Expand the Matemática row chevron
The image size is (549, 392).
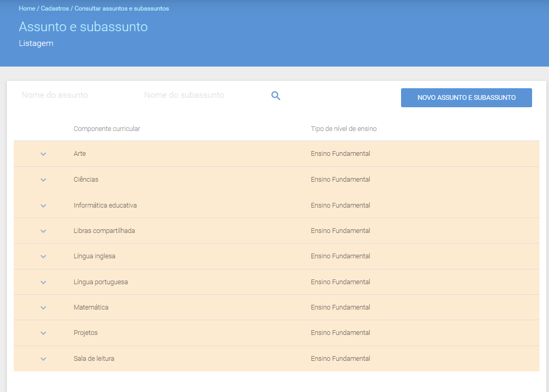pyautogui.click(x=43, y=307)
